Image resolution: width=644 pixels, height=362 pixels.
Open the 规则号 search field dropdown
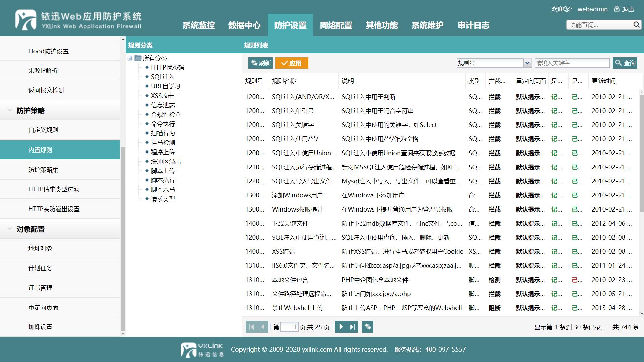[527, 63]
